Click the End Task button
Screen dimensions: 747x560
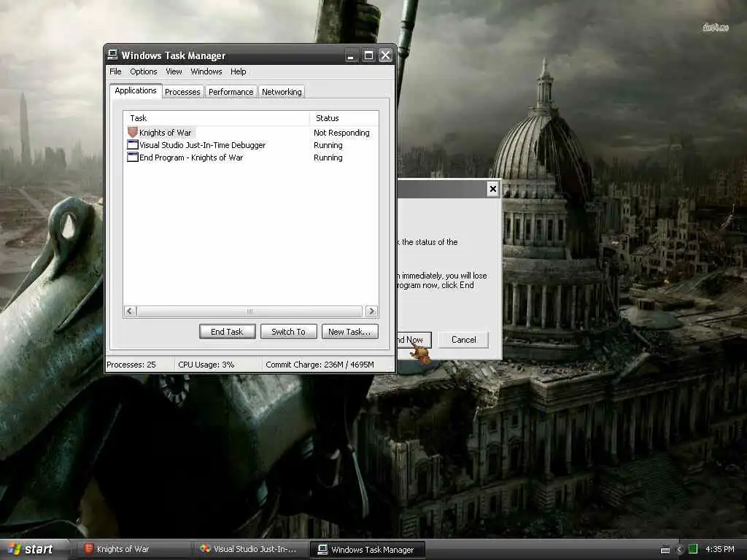click(228, 332)
